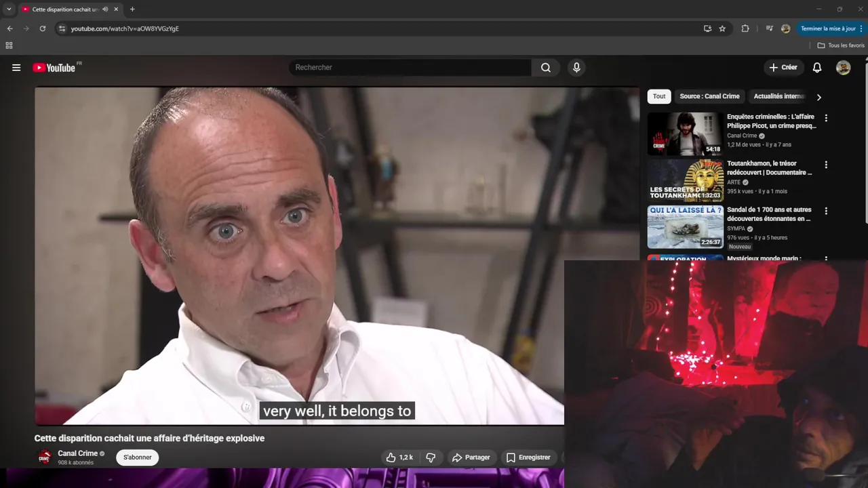Screen dimensions: 868x488
Task: Click the Créer button
Action: [783, 68]
